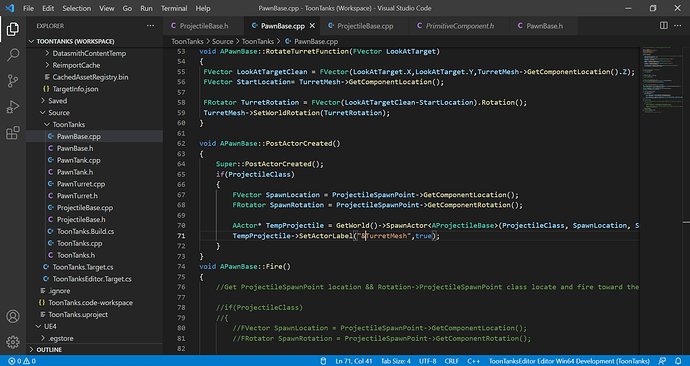Click Ln 71, Col 41 in status bar
Viewport: 690px width, 366px height.
click(354, 361)
